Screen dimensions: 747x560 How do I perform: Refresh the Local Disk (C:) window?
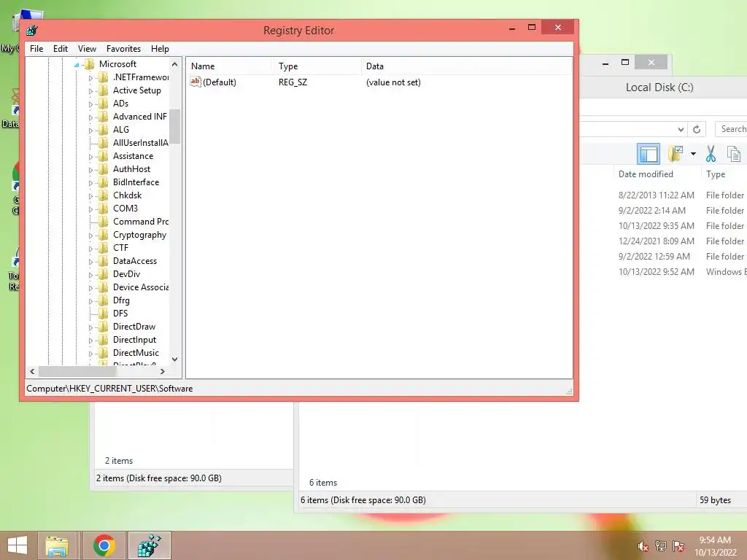[697, 130]
